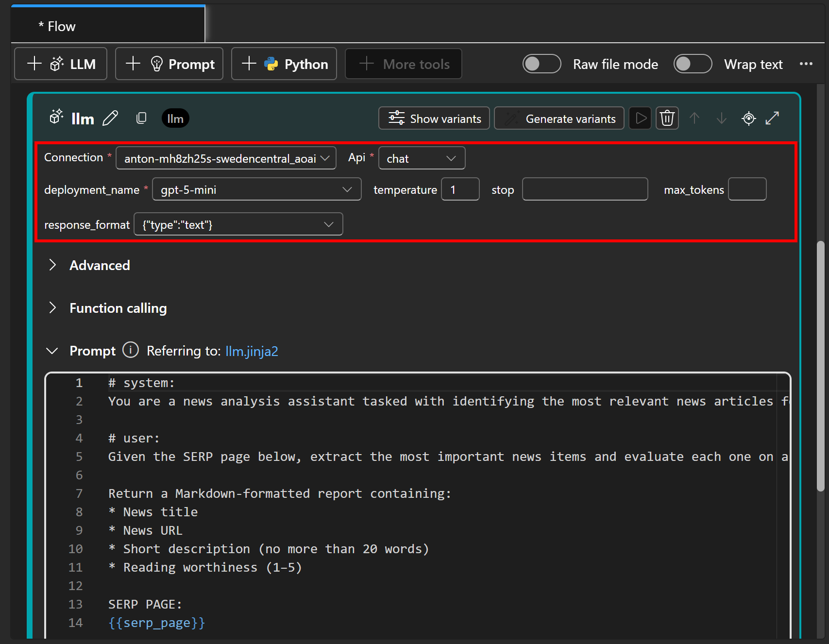Expand the llm node with the fullscreen icon
Viewport: 829px width, 644px height.
click(x=773, y=118)
